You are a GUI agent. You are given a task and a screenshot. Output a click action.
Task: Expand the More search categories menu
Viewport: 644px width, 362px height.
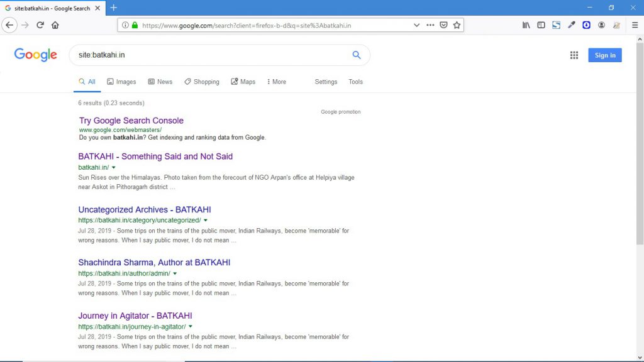277,82
